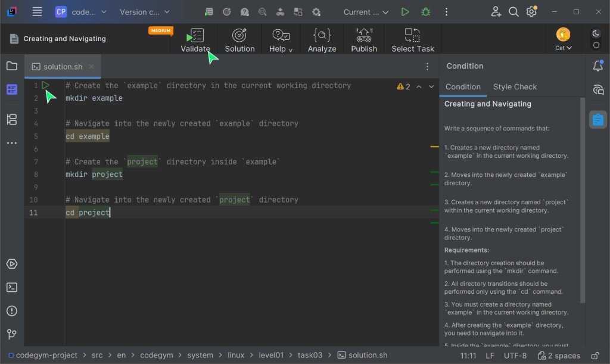The height and width of the screenshot is (364, 610).
Task: Open the Problems tool window
Action: click(x=11, y=311)
